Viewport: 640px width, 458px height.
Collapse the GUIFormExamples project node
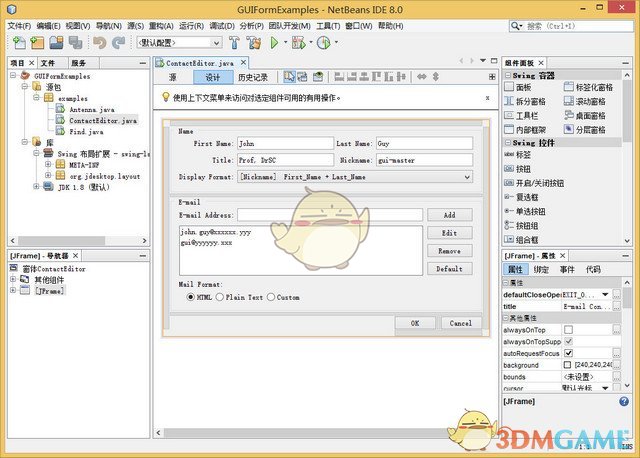coord(13,76)
